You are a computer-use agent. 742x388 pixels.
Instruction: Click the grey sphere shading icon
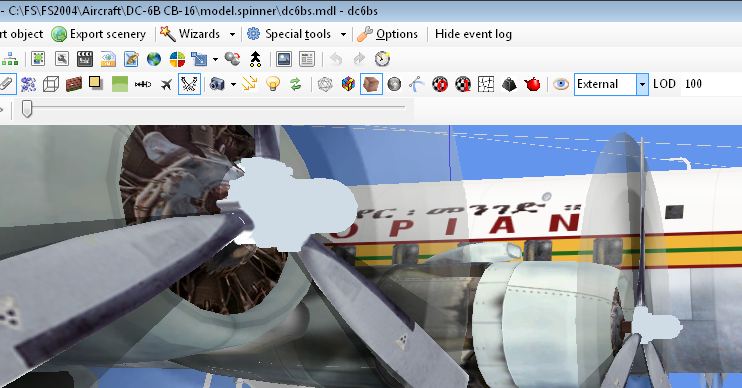point(394,84)
